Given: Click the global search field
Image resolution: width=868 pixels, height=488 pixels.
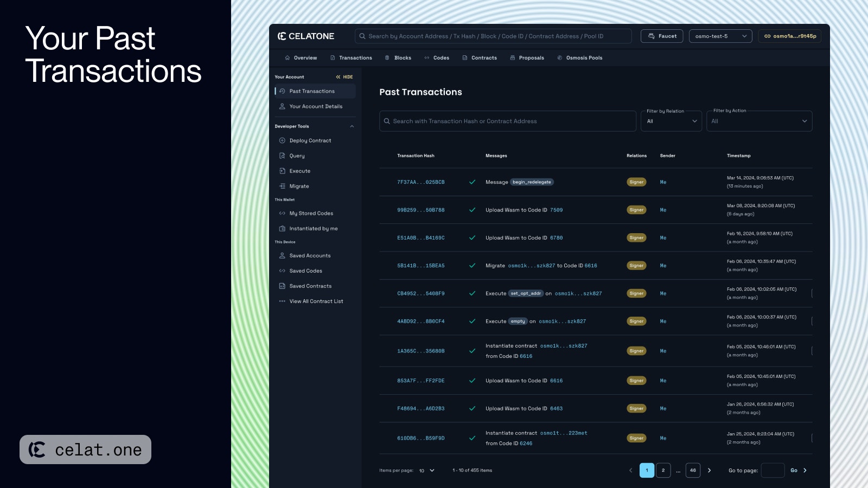Looking at the screenshot, I should tap(493, 36).
